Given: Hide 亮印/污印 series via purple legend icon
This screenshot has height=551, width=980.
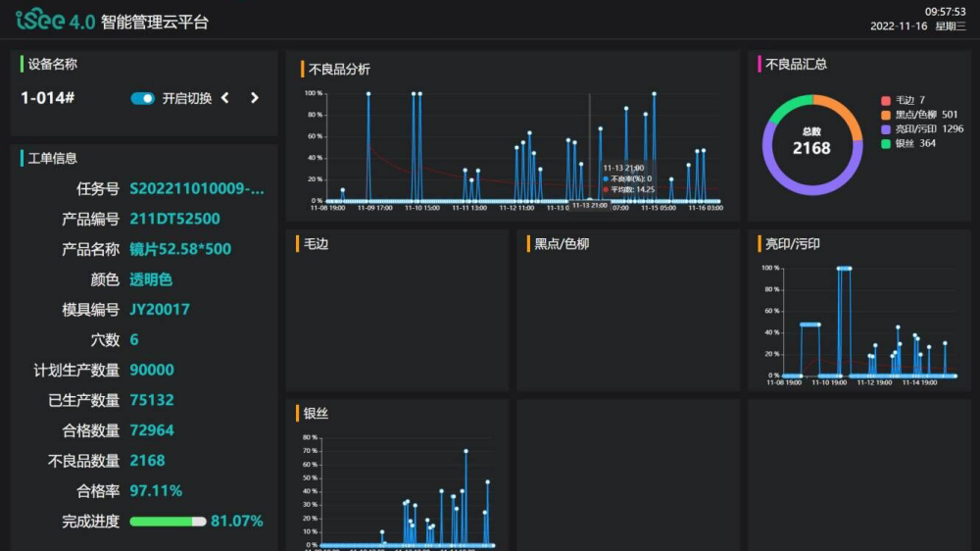Looking at the screenshot, I should (886, 128).
